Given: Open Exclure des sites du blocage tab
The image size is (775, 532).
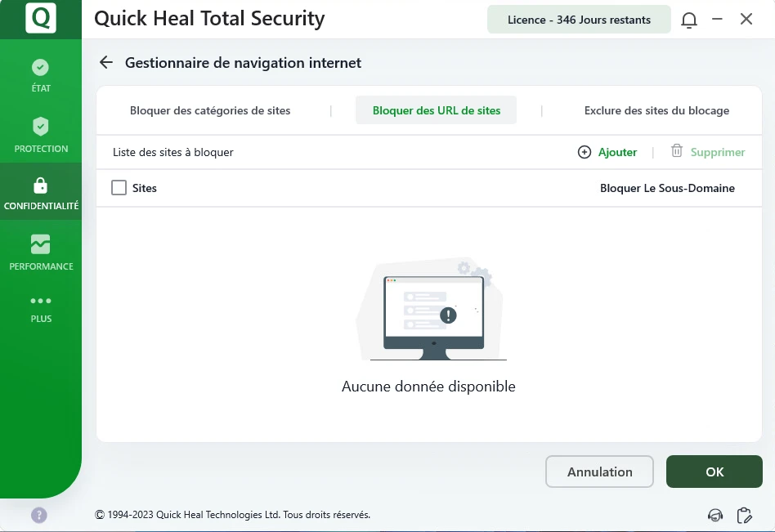Looking at the screenshot, I should click(656, 110).
